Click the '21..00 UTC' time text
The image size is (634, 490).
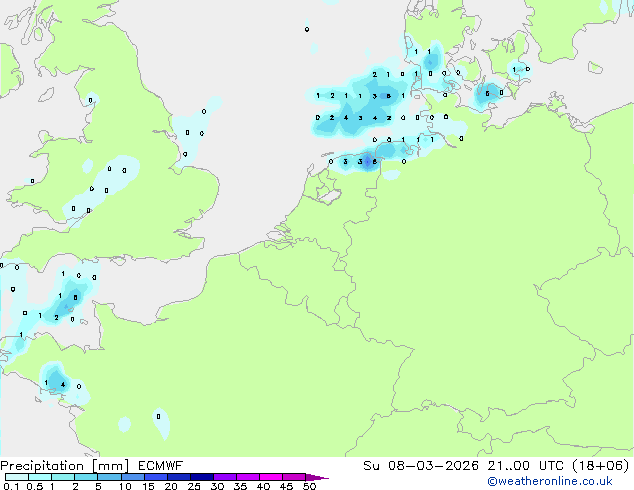526,466
